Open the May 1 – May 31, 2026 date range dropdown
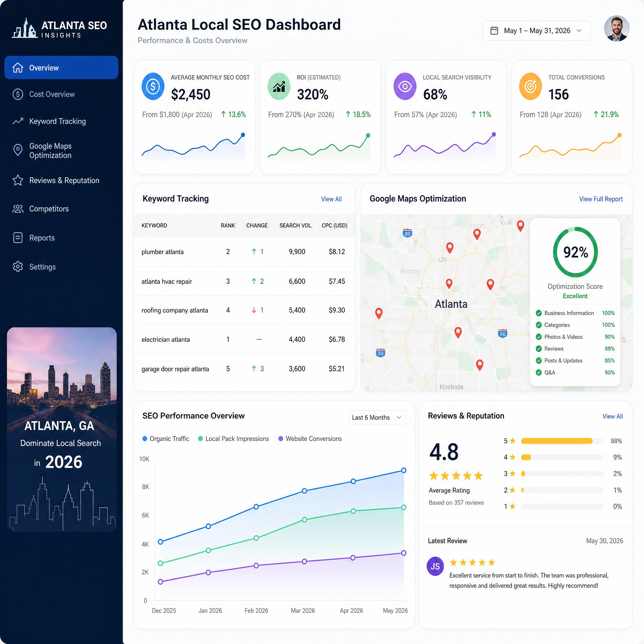The height and width of the screenshot is (644, 644). 536,31
